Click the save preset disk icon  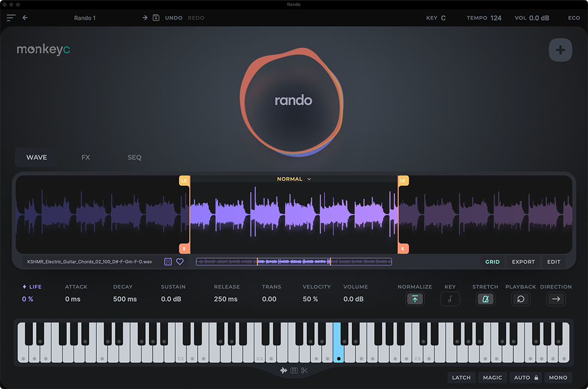click(156, 18)
